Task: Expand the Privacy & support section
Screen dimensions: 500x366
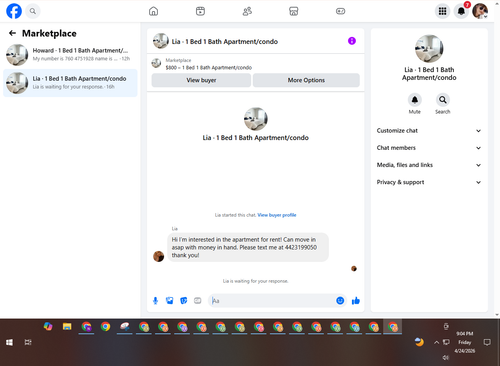Action: tap(429, 182)
